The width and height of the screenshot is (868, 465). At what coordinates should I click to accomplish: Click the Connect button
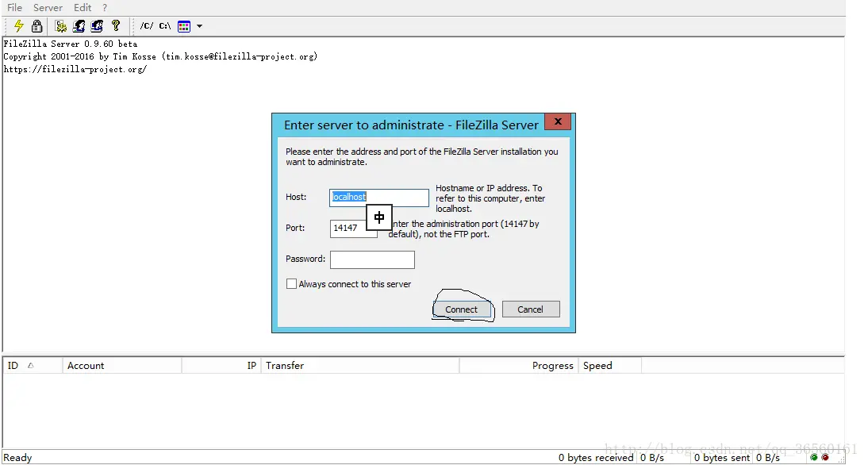[462, 309]
